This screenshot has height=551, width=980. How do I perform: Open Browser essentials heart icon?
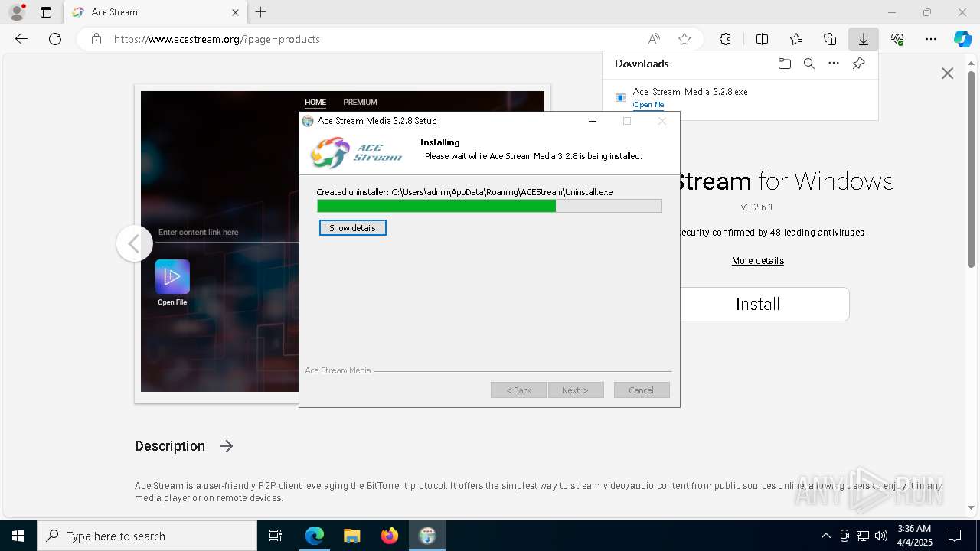pyautogui.click(x=897, y=39)
